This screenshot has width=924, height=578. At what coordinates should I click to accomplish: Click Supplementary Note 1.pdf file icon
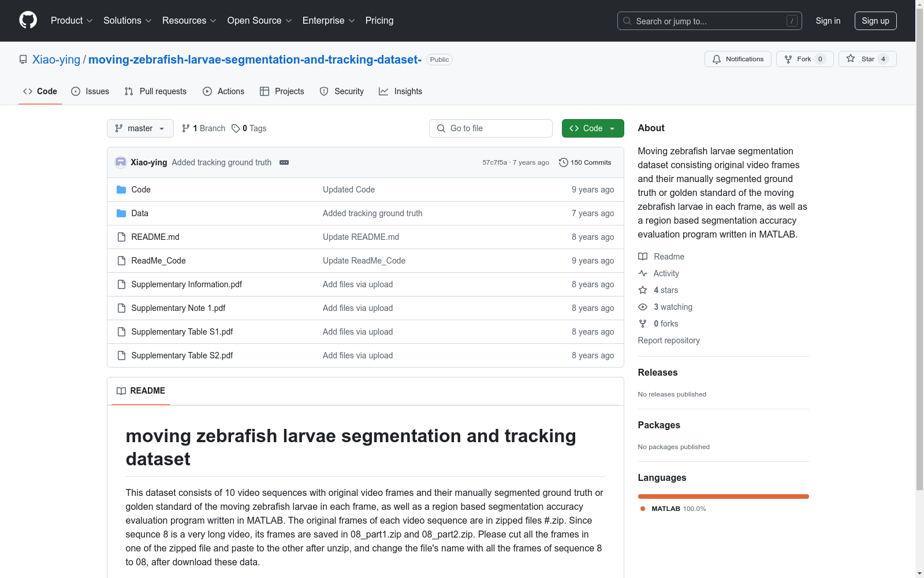tap(121, 308)
